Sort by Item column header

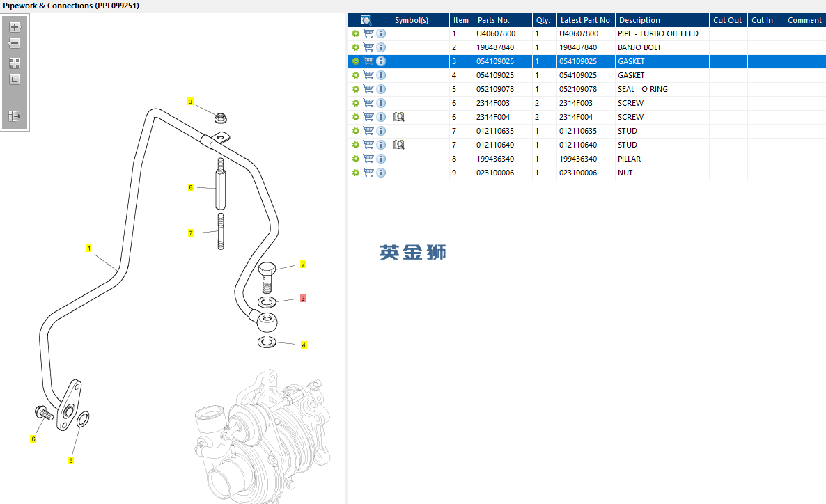point(462,20)
